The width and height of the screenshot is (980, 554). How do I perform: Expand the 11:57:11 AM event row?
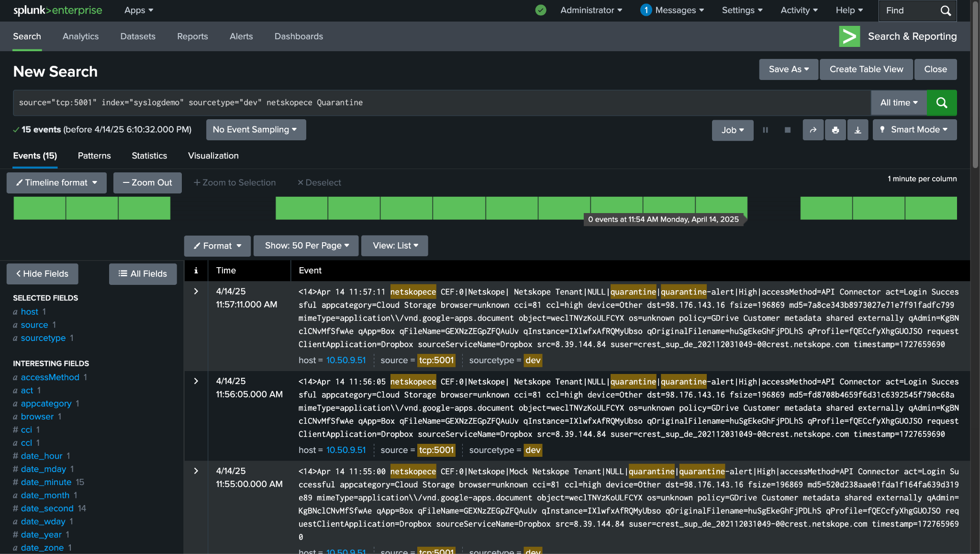[x=196, y=291]
